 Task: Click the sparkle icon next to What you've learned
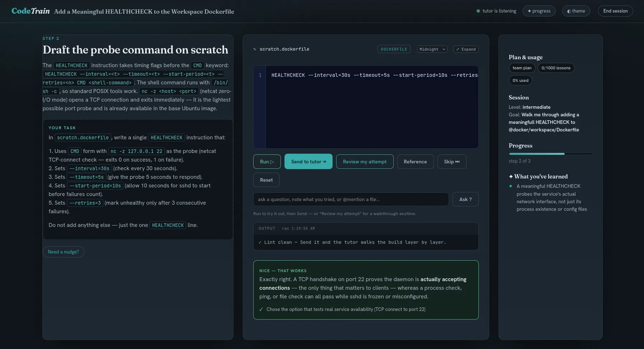click(511, 176)
